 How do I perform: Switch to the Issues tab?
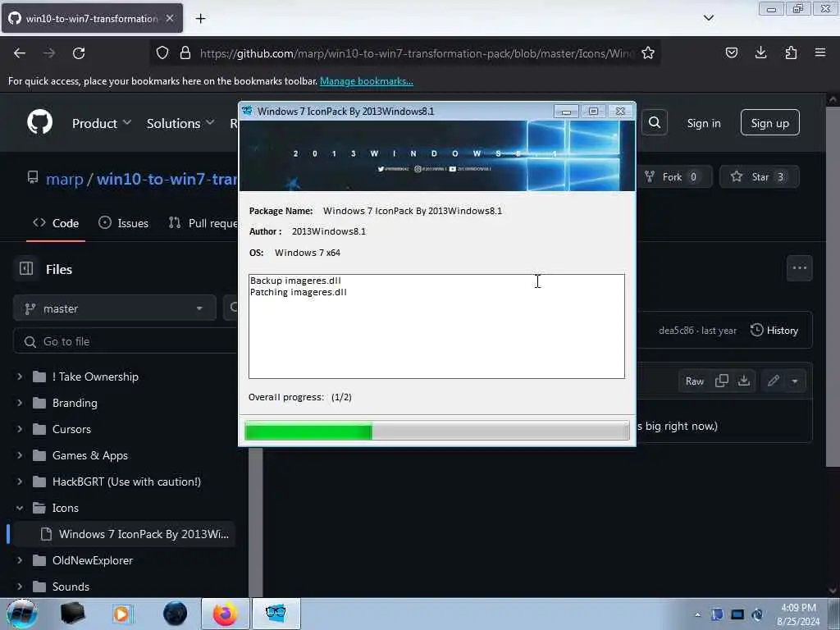point(124,223)
